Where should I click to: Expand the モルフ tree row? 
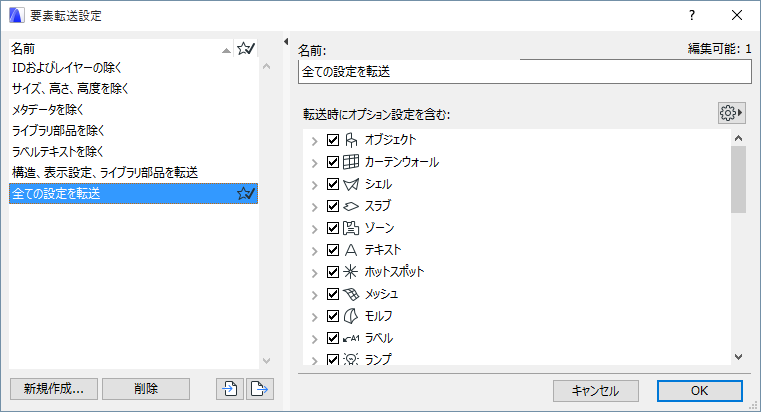tap(314, 317)
